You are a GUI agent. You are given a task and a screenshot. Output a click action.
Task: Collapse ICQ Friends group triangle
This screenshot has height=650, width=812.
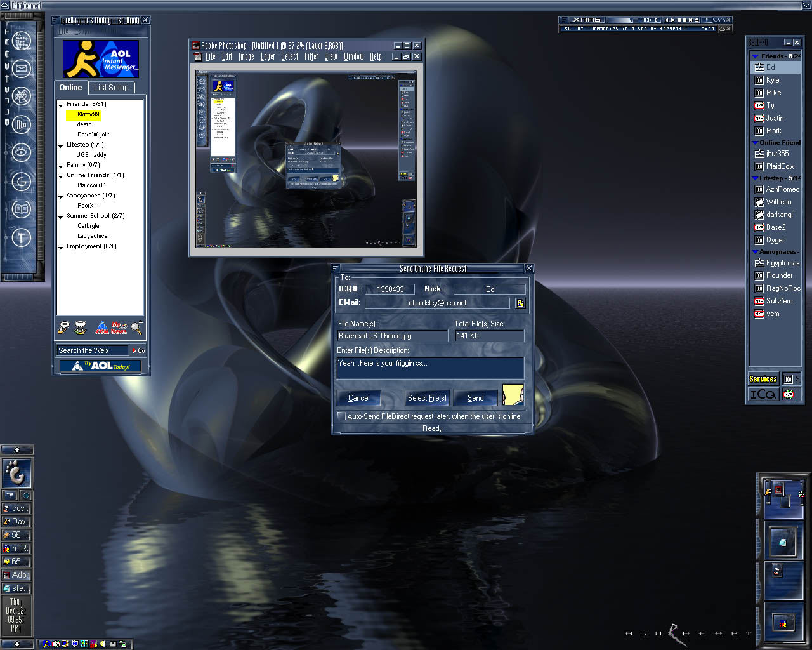pyautogui.click(x=755, y=56)
